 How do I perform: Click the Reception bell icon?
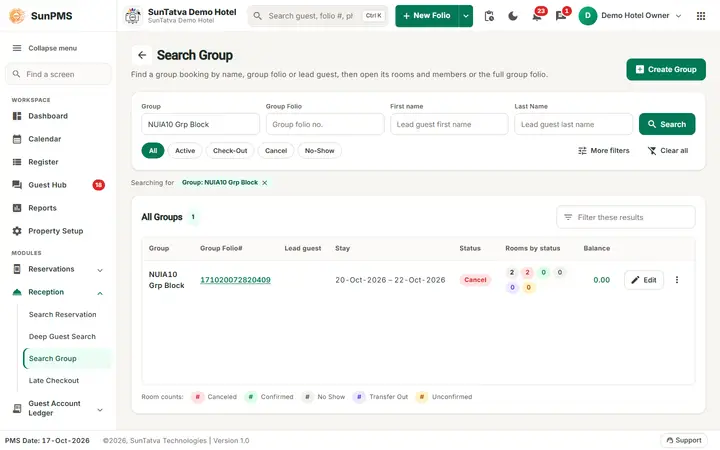click(17, 292)
